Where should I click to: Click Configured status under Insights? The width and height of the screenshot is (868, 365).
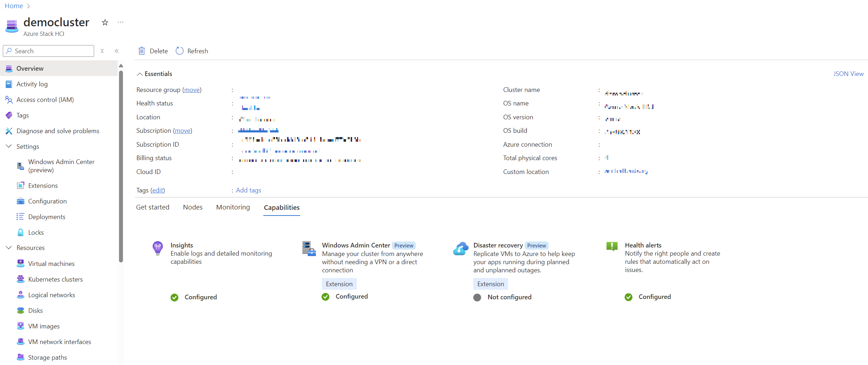click(x=200, y=297)
